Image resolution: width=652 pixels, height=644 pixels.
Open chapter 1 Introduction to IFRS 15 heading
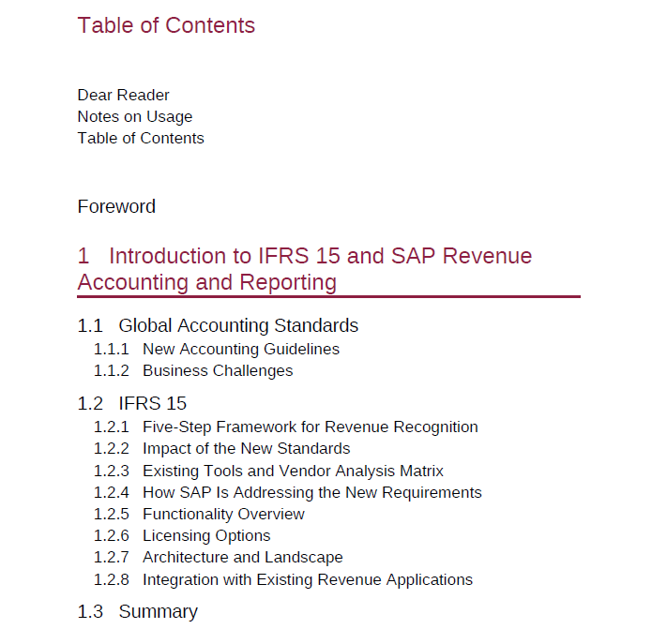pyautogui.click(x=304, y=269)
